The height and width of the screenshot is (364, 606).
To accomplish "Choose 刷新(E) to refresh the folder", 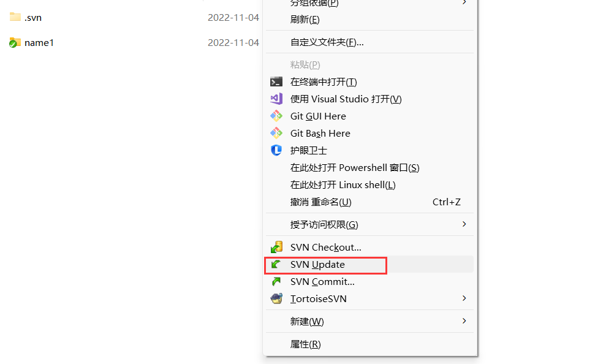I will pos(305,20).
